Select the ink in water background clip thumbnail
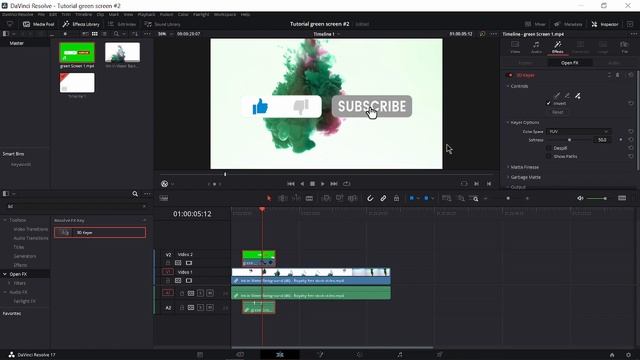This screenshot has height=360, width=640. 122,52
